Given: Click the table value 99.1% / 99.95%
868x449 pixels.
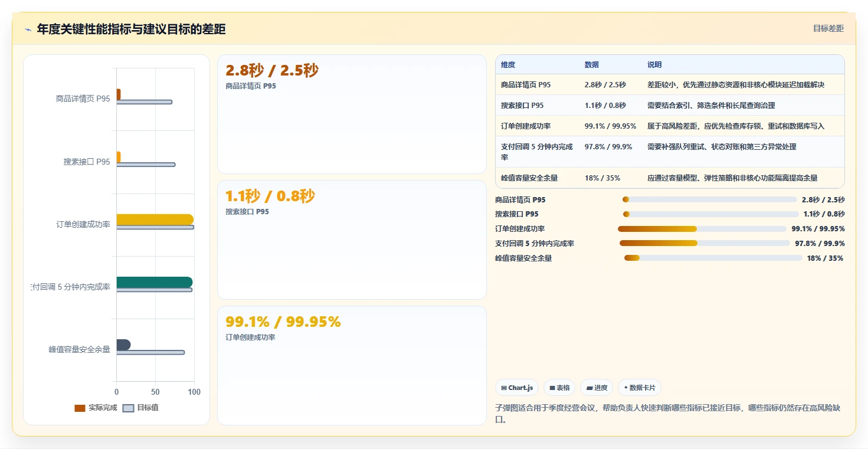Looking at the screenshot, I should click(610, 126).
